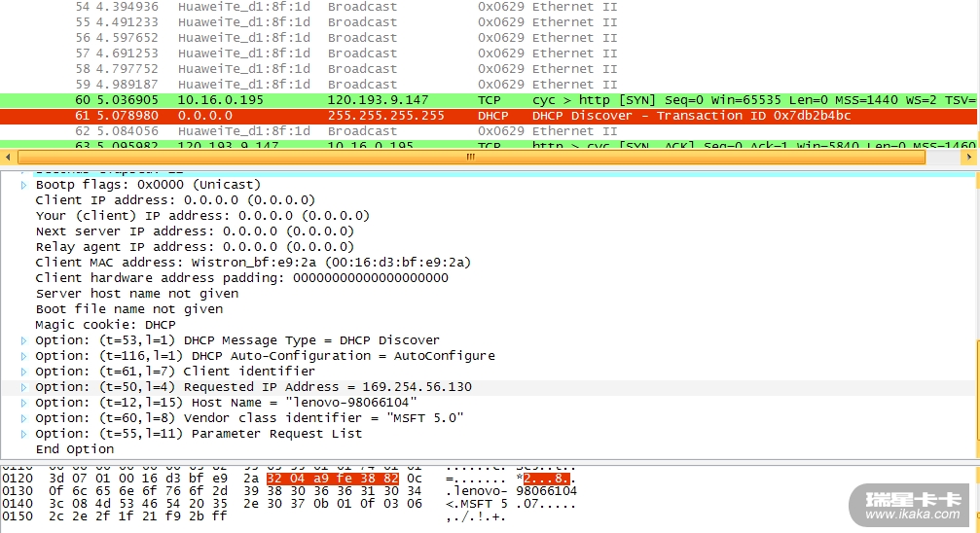980x533 pixels.
Task: Expand Option 53 DHCP Message Type
Action: pyautogui.click(x=23, y=340)
